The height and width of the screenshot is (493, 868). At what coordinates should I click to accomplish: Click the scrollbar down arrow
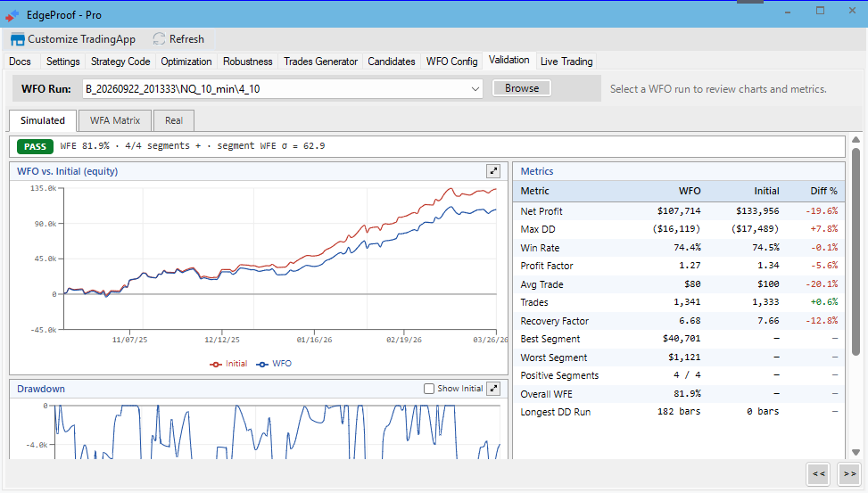[x=856, y=453]
